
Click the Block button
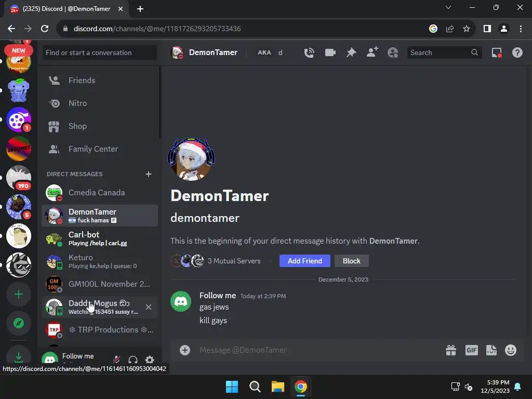[x=352, y=261]
